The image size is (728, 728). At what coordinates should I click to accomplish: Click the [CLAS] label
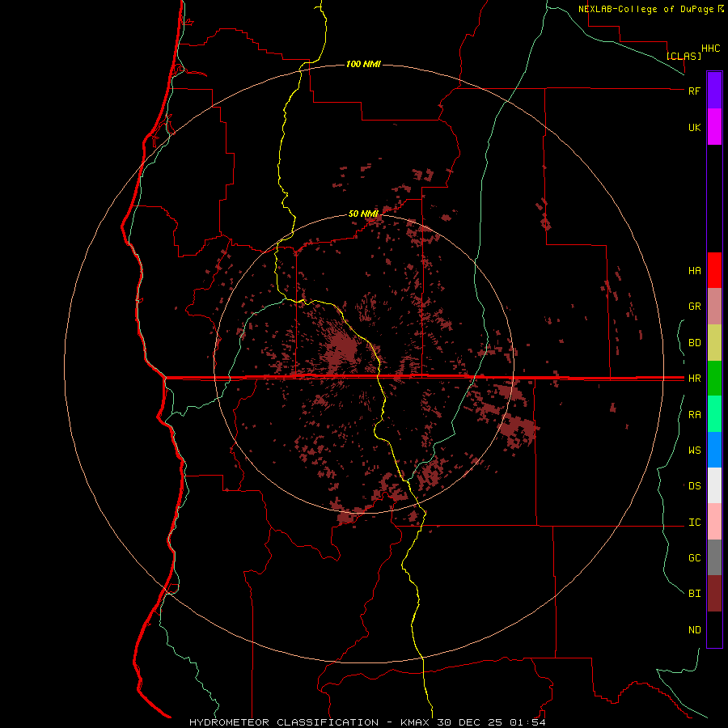pos(684,56)
